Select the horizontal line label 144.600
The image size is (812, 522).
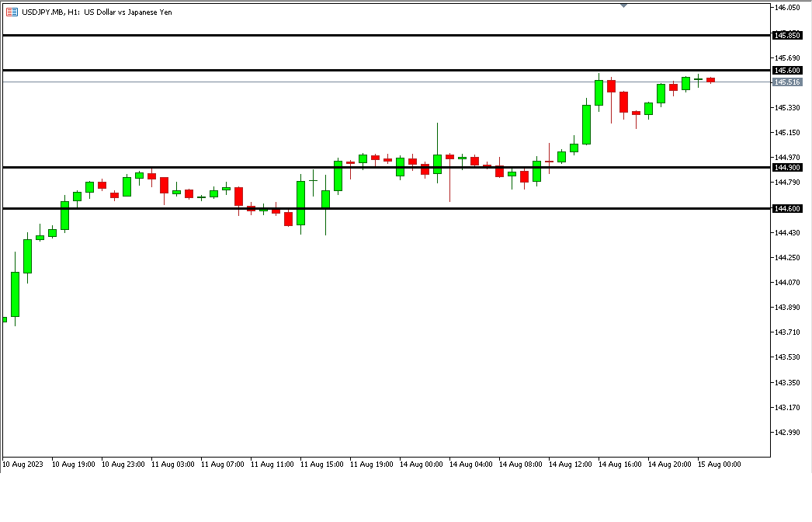click(787, 208)
